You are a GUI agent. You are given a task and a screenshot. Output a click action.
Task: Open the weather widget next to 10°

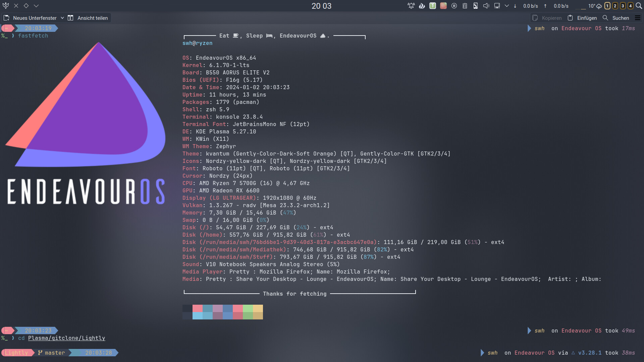(x=599, y=6)
